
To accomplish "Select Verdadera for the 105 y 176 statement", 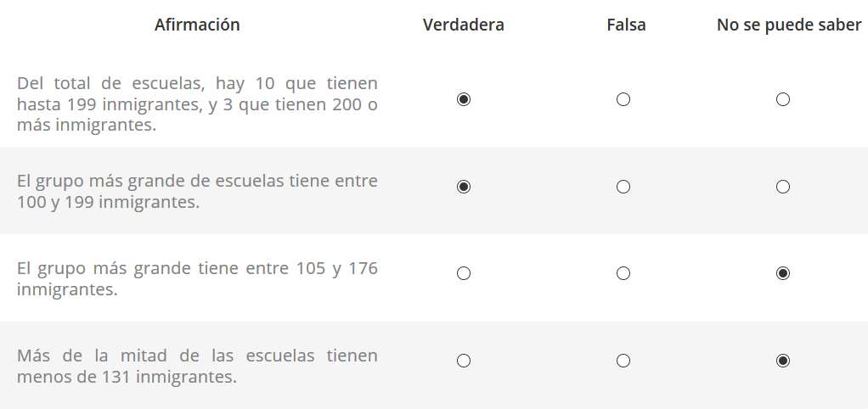I will (x=464, y=273).
